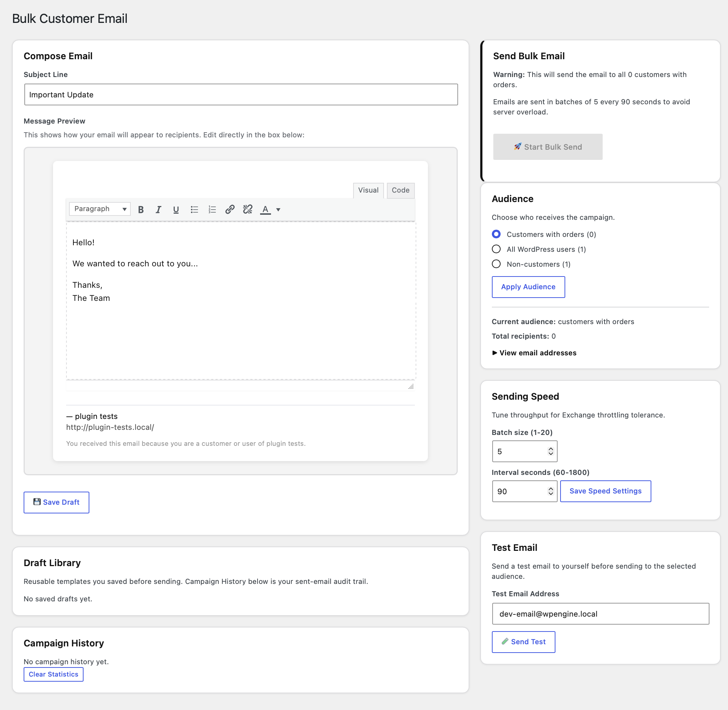Expand View email addresses disclosure
Viewport: 728px width, 710px height.
click(x=534, y=353)
